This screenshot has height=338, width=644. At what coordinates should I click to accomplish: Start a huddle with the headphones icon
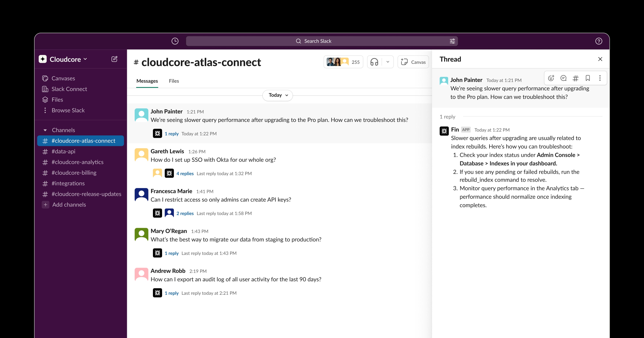pos(375,62)
